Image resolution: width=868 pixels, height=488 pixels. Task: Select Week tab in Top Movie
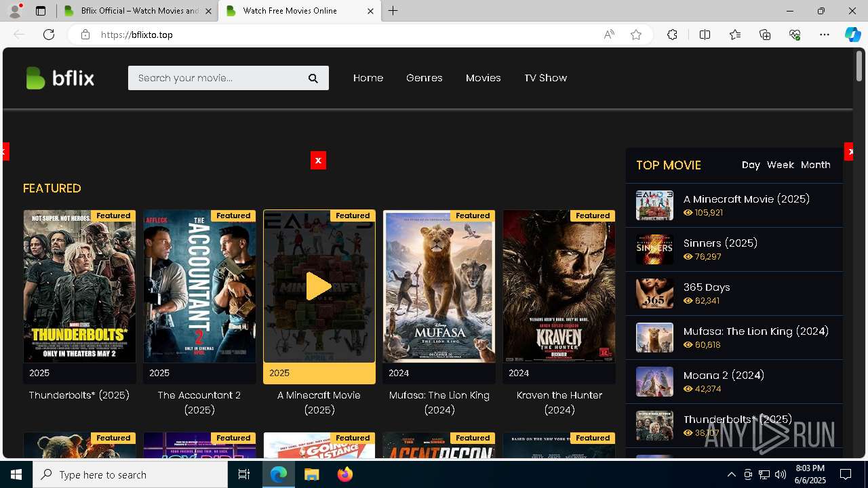pos(781,165)
